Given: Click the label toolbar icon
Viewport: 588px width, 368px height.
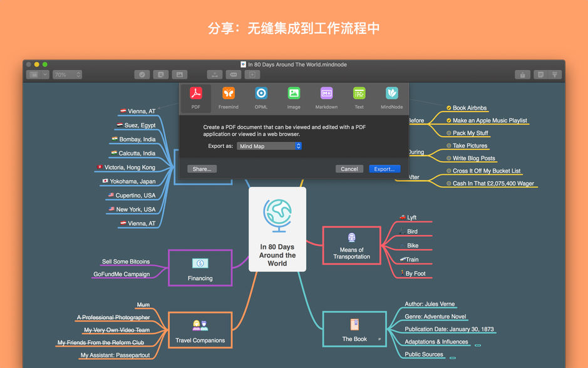Looking at the screenshot, I should (x=233, y=75).
